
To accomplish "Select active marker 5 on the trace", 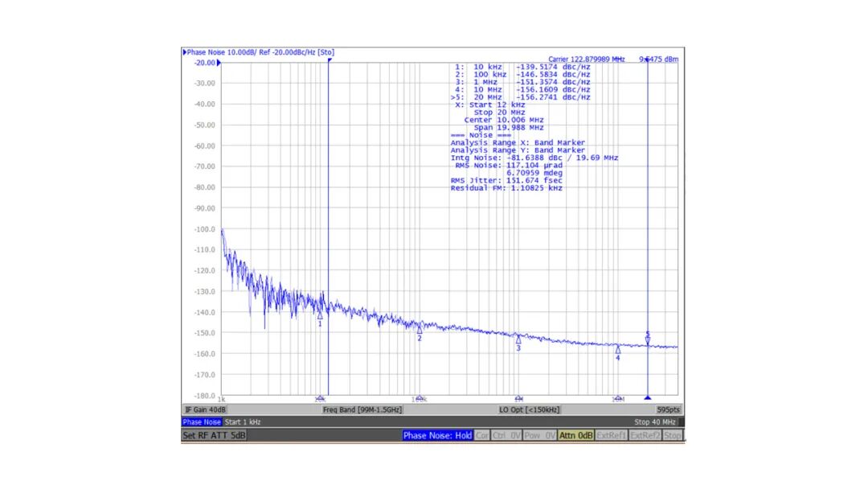I will pos(648,339).
